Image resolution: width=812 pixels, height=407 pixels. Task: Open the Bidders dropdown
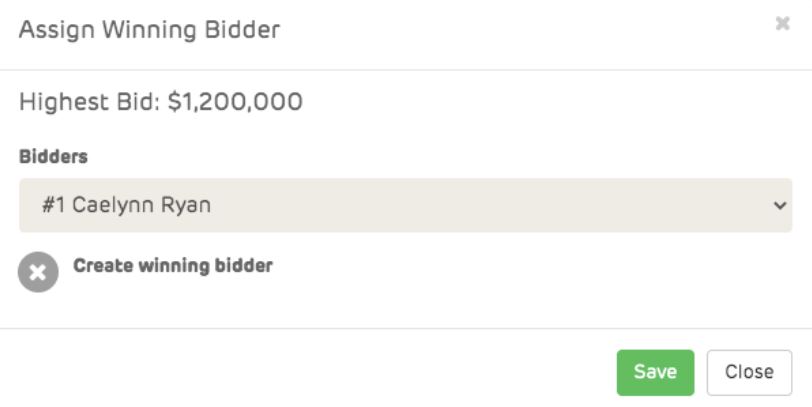pos(405,205)
